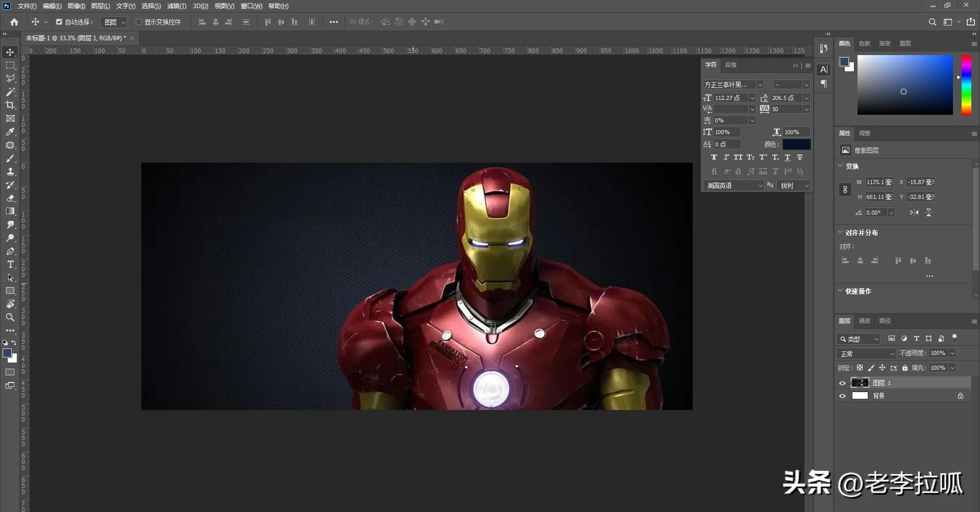The image size is (980, 512).
Task: Select the Eraser tool
Action: click(10, 198)
